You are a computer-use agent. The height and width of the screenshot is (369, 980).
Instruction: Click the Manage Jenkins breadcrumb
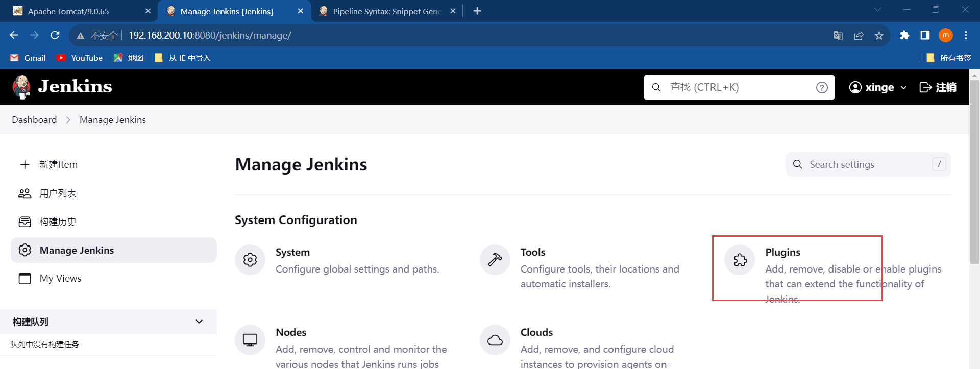coord(113,120)
